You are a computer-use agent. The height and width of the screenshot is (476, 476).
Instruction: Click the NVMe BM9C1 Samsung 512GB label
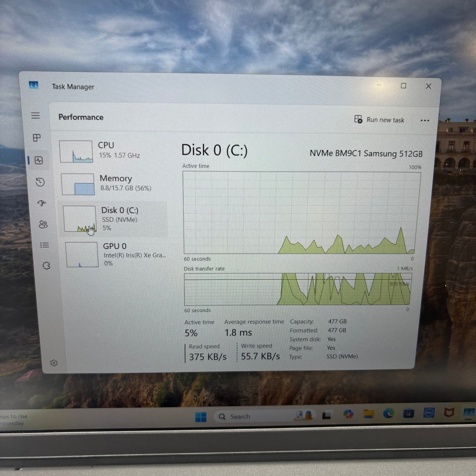[x=366, y=154]
